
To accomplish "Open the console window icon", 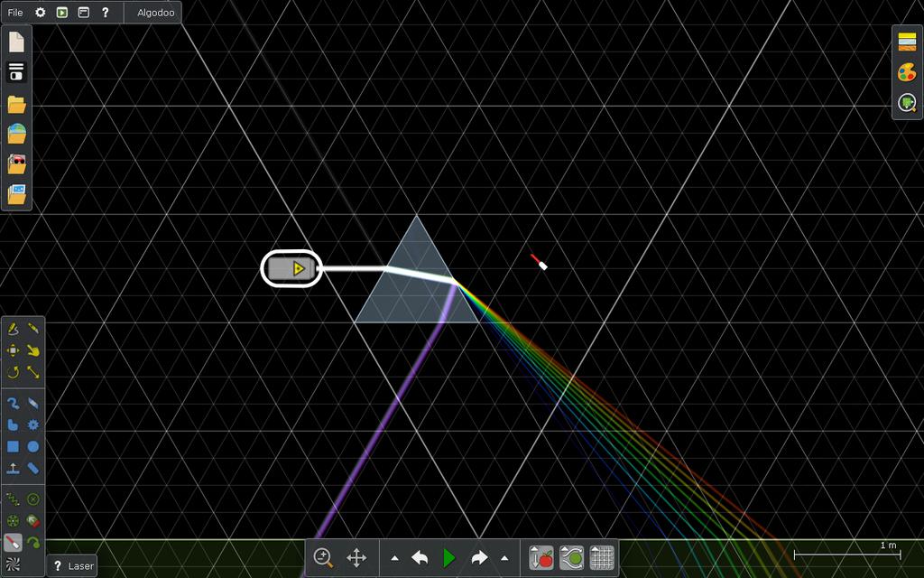I will pos(84,13).
